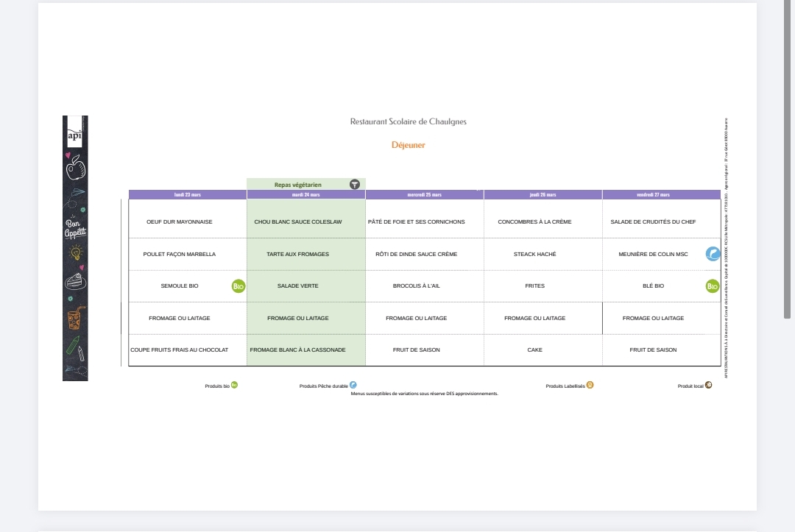Click the orange Déjeuner heading
The width and height of the screenshot is (795, 532).
point(408,145)
